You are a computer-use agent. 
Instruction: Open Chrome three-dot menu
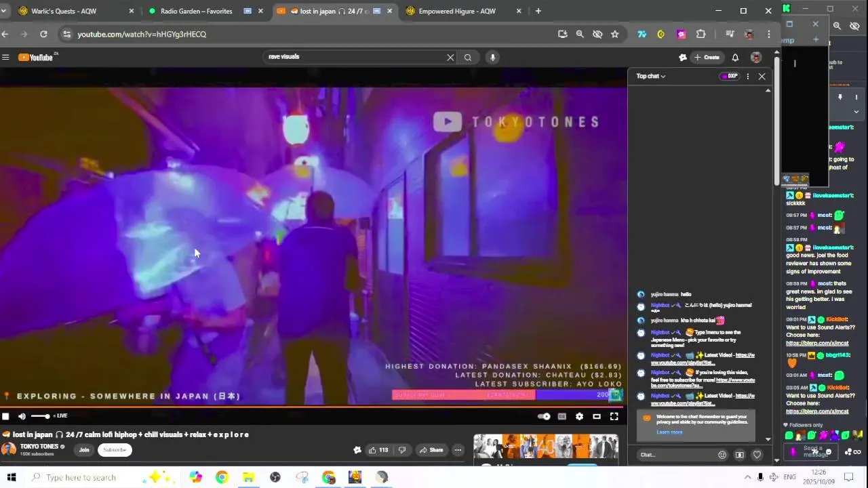click(768, 34)
